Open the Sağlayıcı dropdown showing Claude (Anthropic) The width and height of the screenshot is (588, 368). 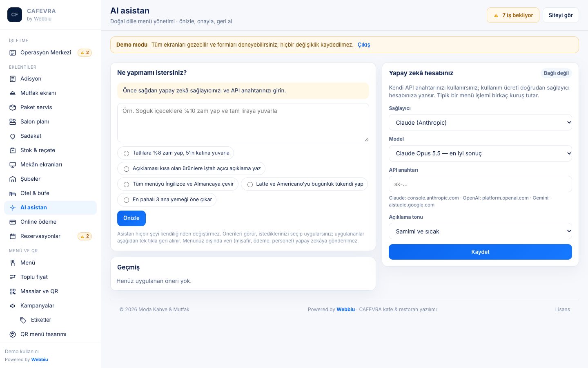tap(480, 122)
